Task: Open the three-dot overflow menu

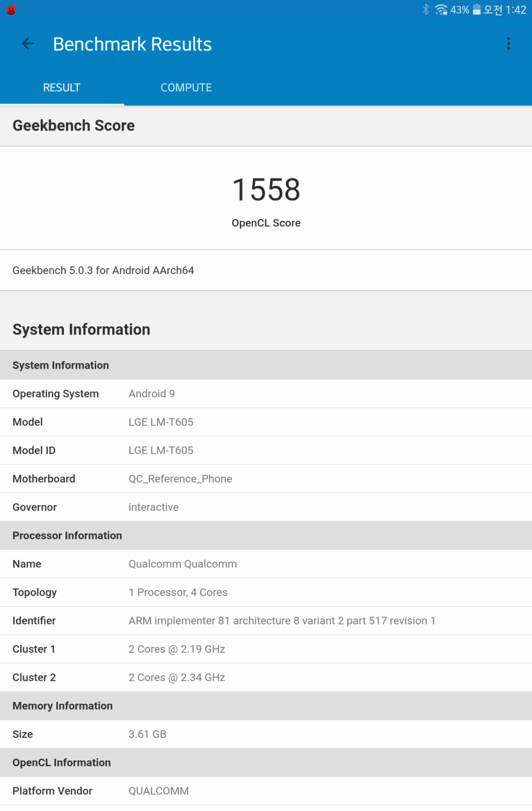Action: pyautogui.click(x=508, y=44)
